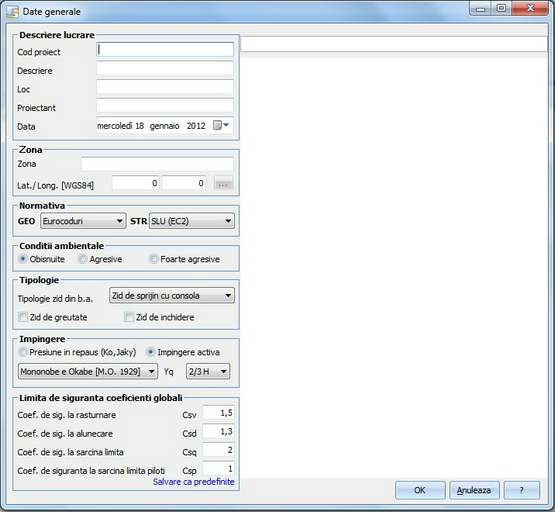Click the Salvare ca predefinite link

tap(193, 482)
